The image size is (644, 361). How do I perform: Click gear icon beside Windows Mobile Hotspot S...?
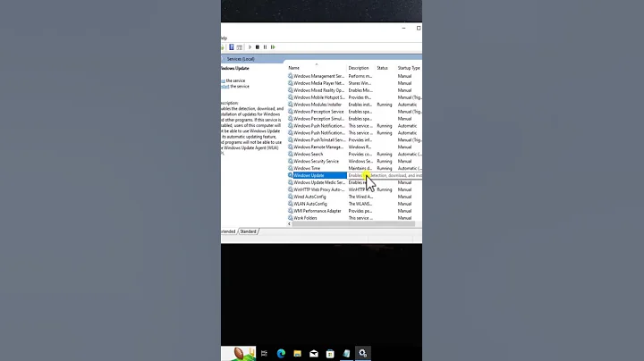[291, 97]
